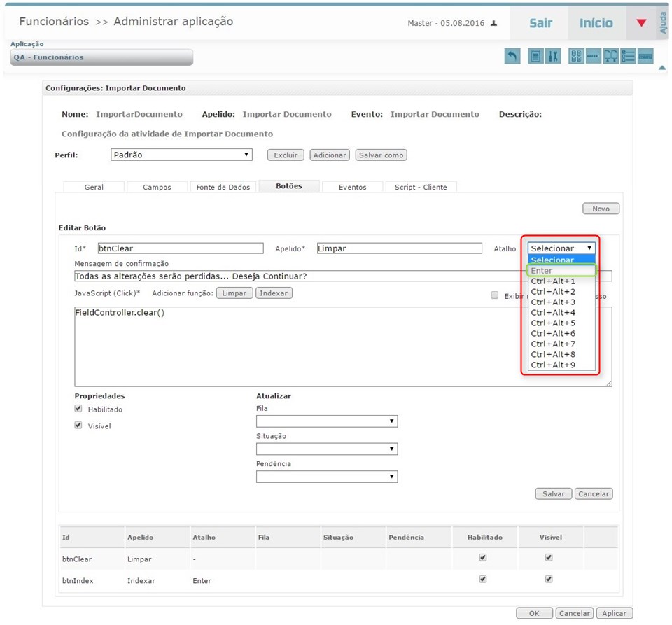
Task: Open the Perfil dropdown showing Padrão
Action: pos(181,155)
